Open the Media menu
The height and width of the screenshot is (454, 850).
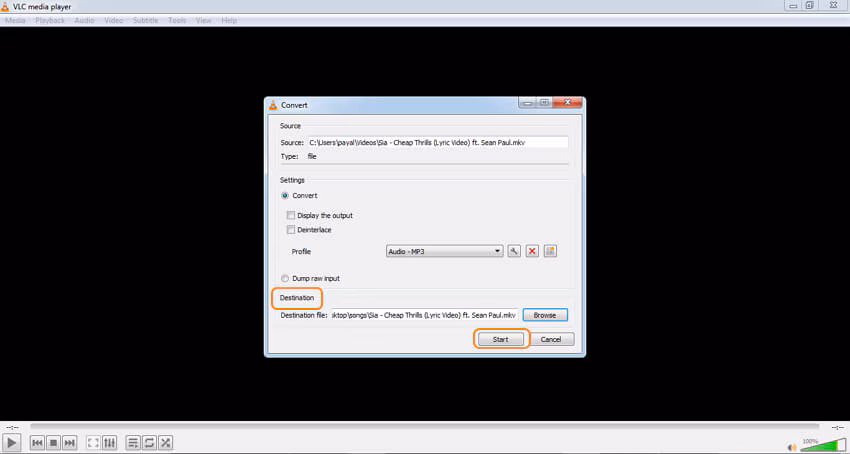15,21
